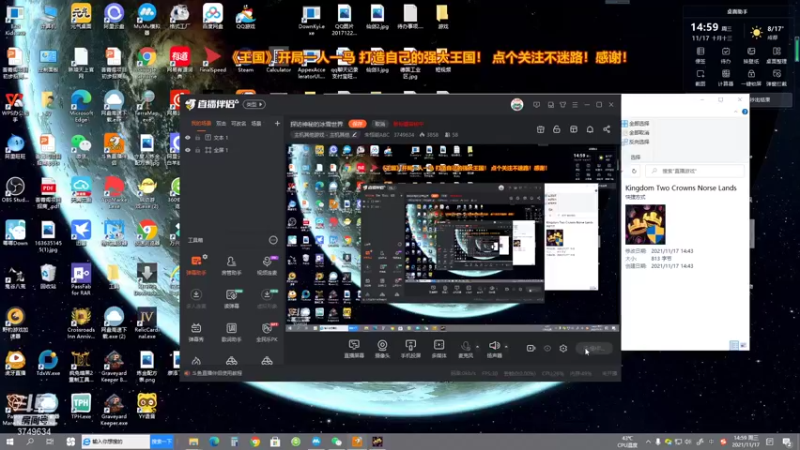Open the Windows Start menu
The width and height of the screenshot is (800, 450).
(x=10, y=441)
